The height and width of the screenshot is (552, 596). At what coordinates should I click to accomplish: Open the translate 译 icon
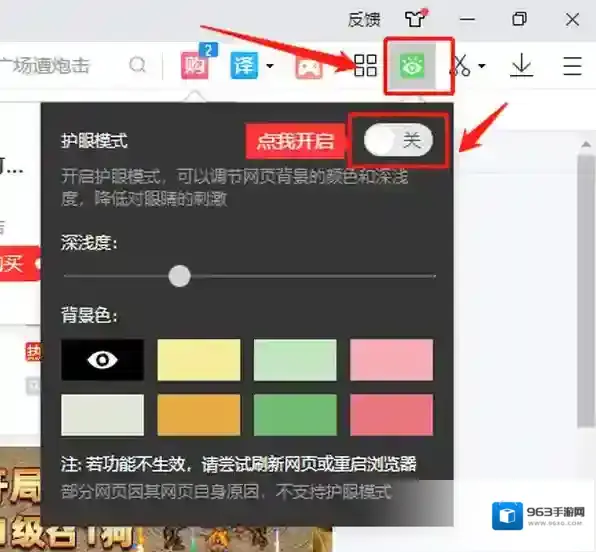tap(244, 65)
